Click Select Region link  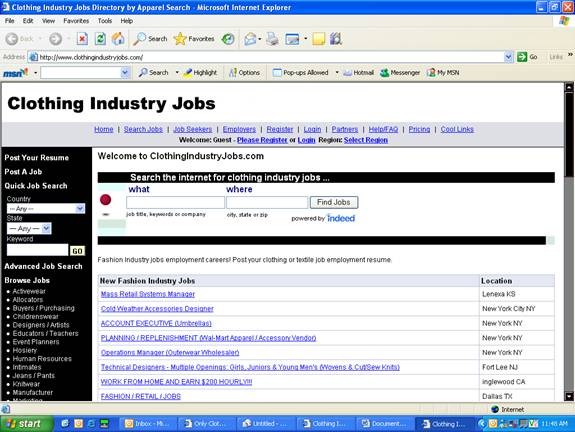[x=366, y=140]
